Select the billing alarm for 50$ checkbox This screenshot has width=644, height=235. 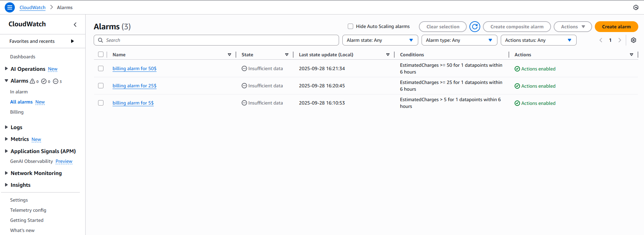pyautogui.click(x=101, y=68)
